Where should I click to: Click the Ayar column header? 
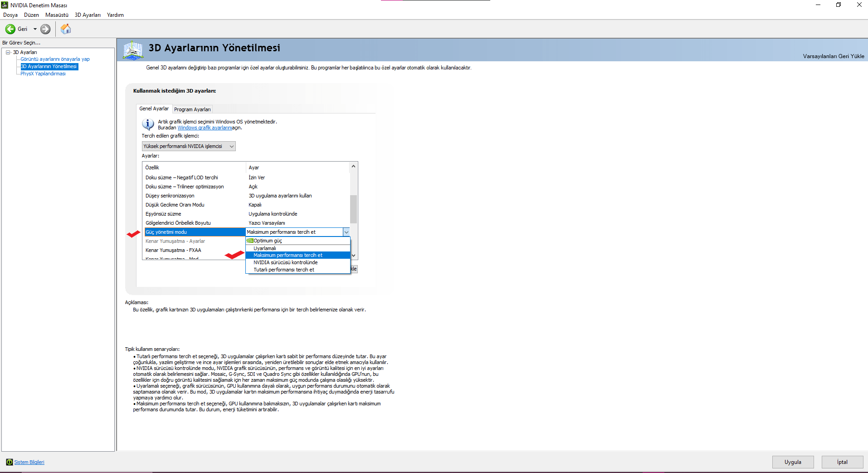click(x=298, y=168)
